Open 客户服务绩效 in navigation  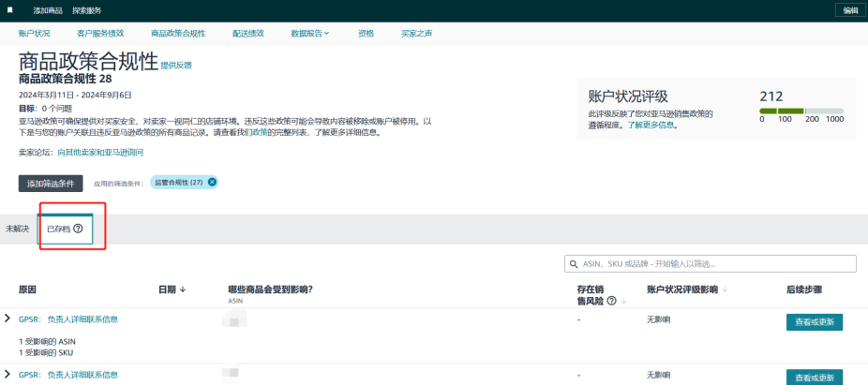[100, 33]
